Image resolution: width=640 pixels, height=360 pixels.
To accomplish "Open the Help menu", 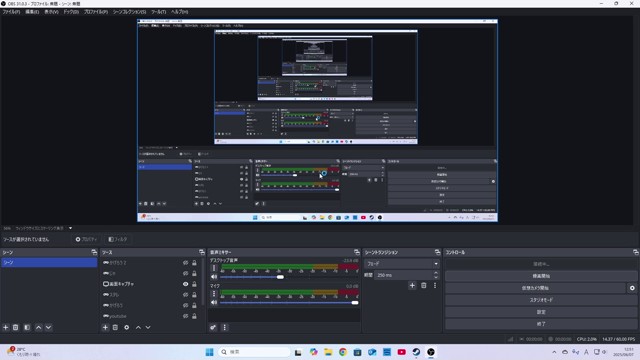I will [180, 12].
